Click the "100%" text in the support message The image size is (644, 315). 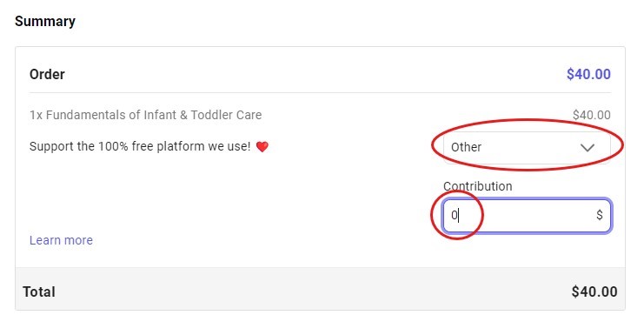click(x=113, y=146)
